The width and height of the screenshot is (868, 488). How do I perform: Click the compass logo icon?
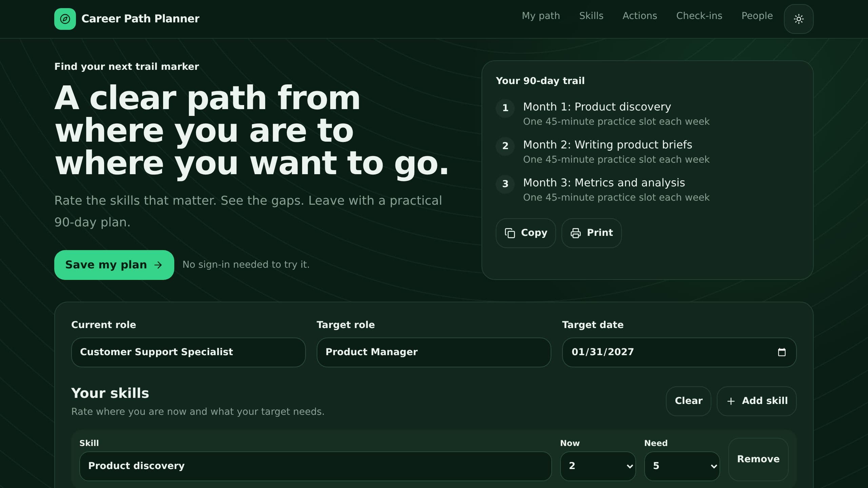(x=65, y=19)
